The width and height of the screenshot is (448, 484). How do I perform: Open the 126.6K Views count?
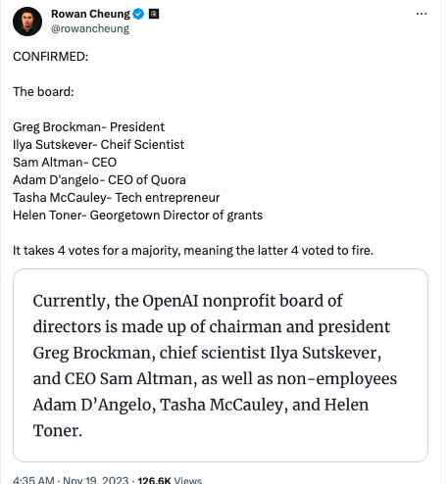coord(170,480)
